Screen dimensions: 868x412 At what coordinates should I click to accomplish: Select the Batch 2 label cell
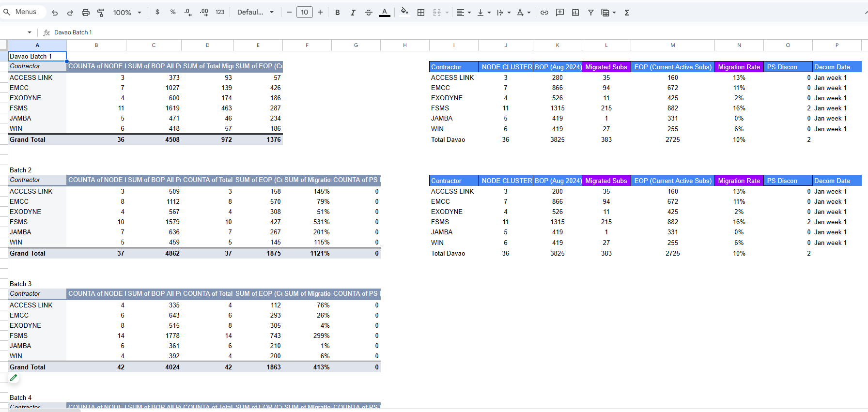pyautogui.click(x=37, y=170)
